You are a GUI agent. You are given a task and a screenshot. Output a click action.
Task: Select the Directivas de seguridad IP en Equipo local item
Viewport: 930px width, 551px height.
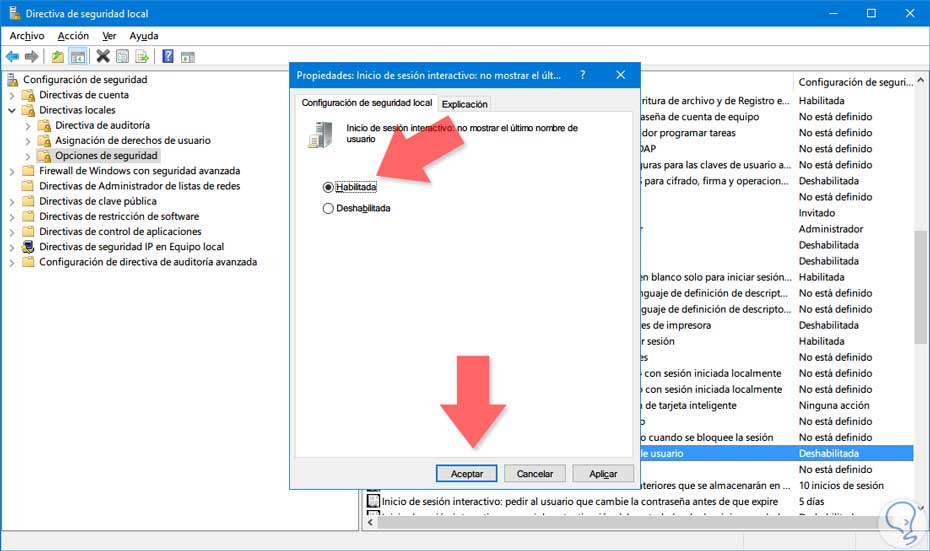132,247
